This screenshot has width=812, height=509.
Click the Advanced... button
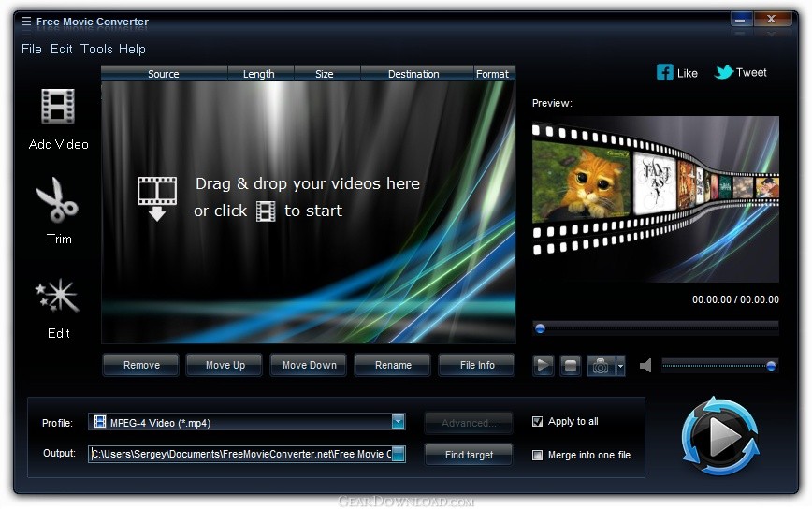[469, 423]
